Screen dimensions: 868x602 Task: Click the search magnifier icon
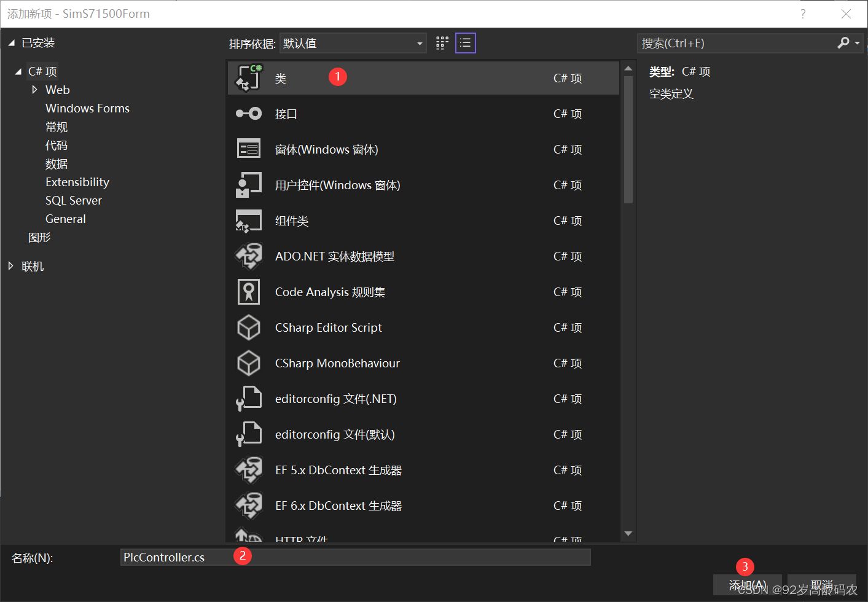(843, 43)
